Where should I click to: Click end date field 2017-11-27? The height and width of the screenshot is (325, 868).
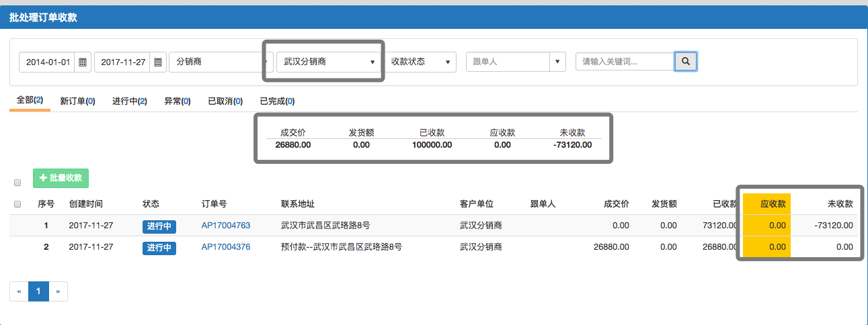click(x=122, y=62)
